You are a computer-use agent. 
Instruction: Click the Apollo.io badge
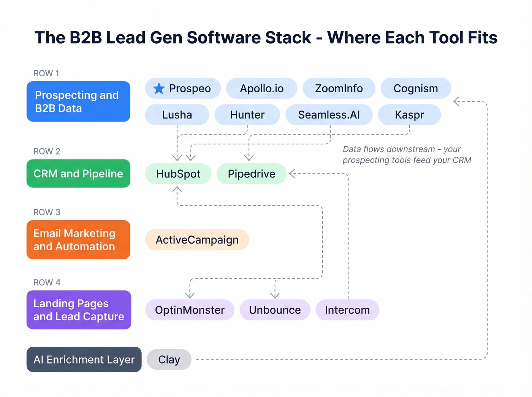pos(261,88)
